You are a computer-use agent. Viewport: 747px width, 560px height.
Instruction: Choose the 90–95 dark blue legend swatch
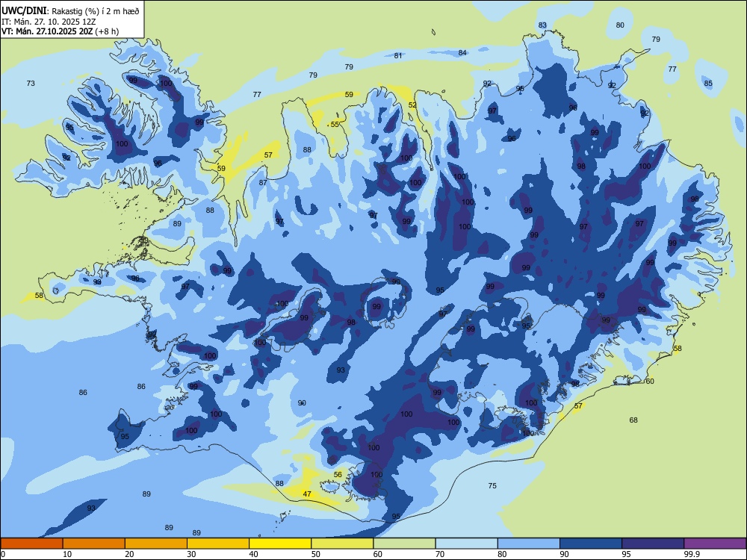pos(591,544)
